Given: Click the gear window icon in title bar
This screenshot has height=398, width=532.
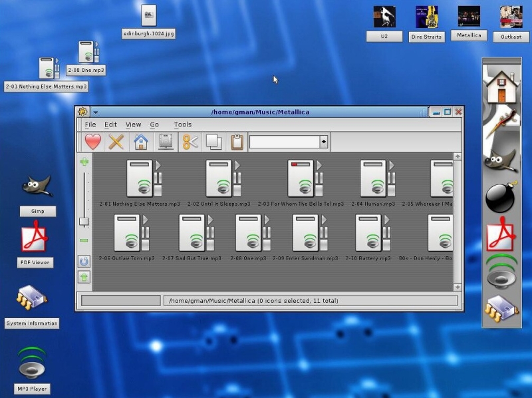Looking at the screenshot, I should click(82, 112).
